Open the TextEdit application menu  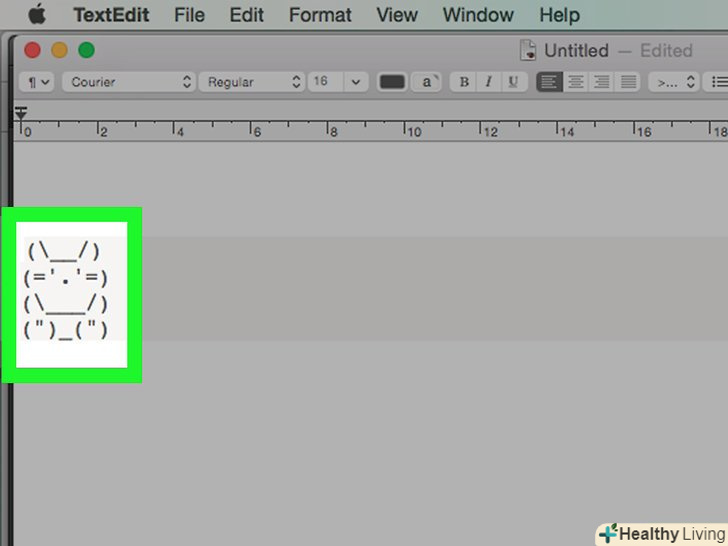point(111,15)
